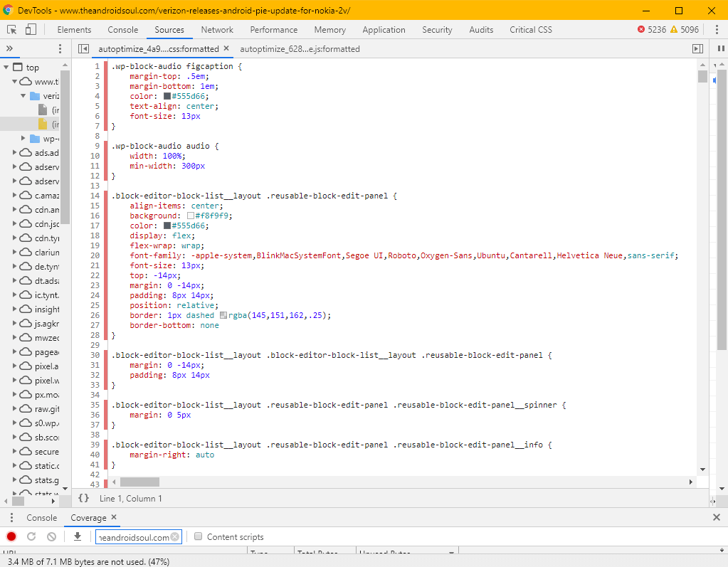
Task: Open the Console tab in drawer
Action: pyautogui.click(x=41, y=517)
